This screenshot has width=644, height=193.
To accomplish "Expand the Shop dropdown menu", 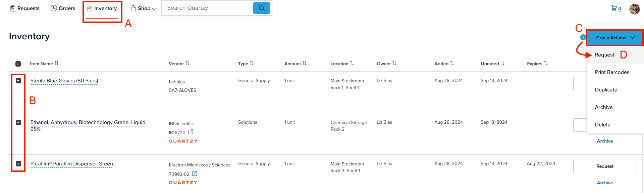I will [x=143, y=8].
